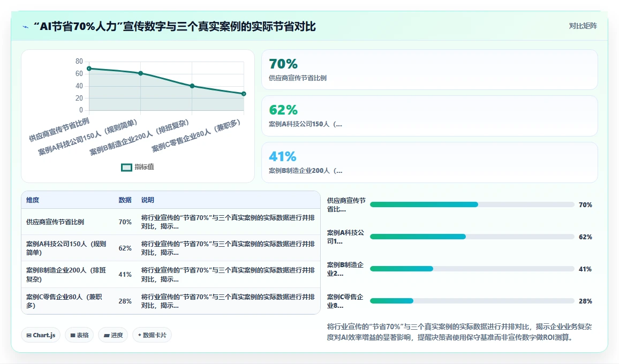Viewport: 619px width, 364px height.
Task: Click the progress label 案例B制造企业2...
Action: click(345, 269)
